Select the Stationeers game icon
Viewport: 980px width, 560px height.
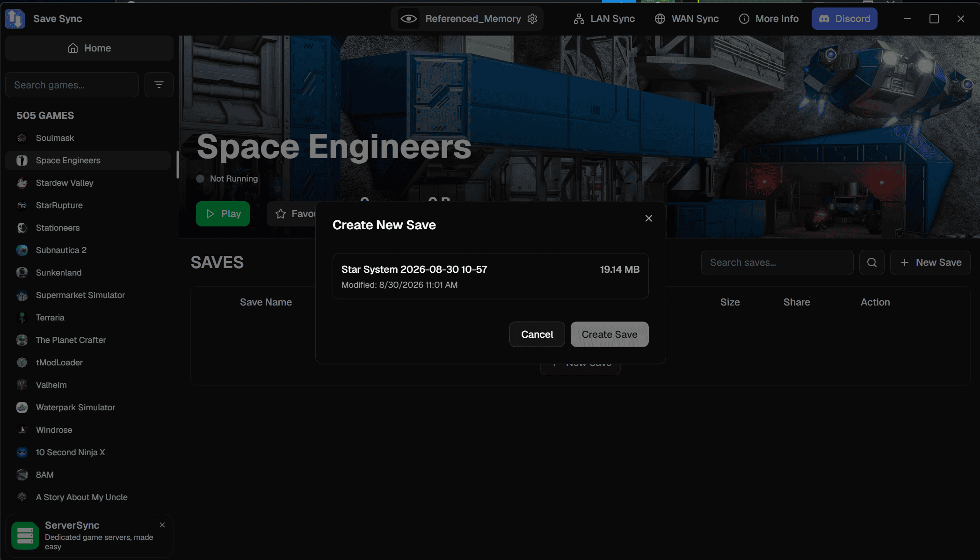click(22, 228)
